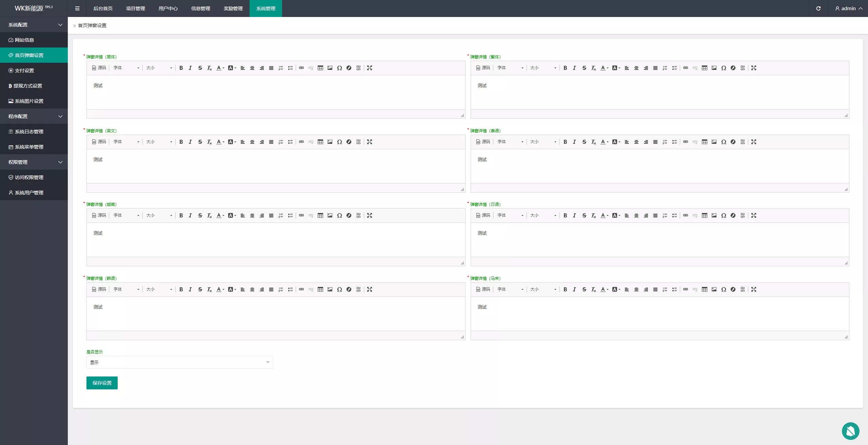This screenshot has width=868, height=445.
Task: Open the 用户中心 top menu
Action: click(x=168, y=8)
